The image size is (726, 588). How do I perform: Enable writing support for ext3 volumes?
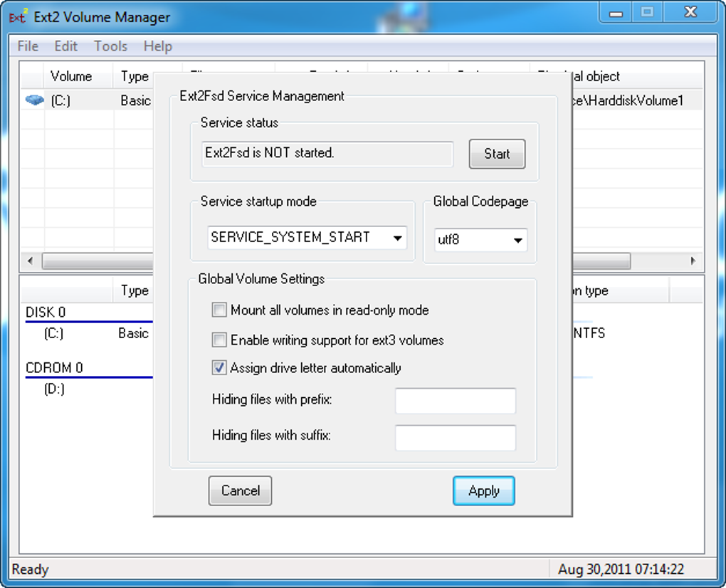pos(219,340)
